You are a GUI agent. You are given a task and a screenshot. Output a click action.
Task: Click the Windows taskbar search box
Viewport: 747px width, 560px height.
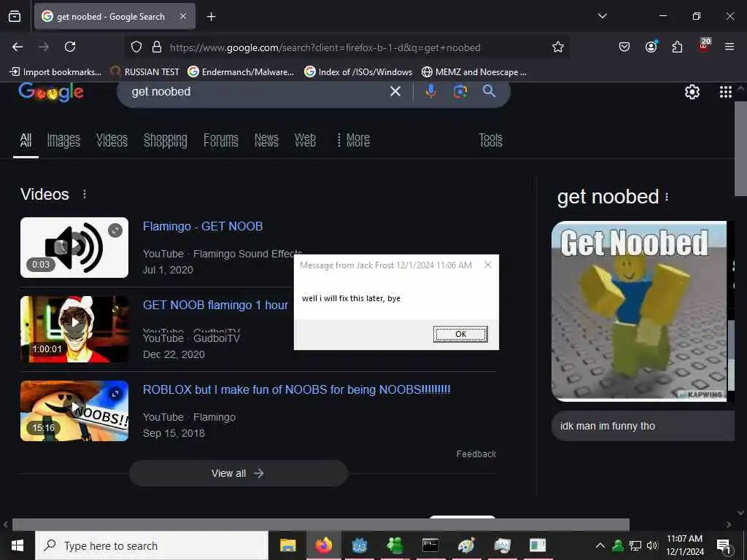click(152, 545)
